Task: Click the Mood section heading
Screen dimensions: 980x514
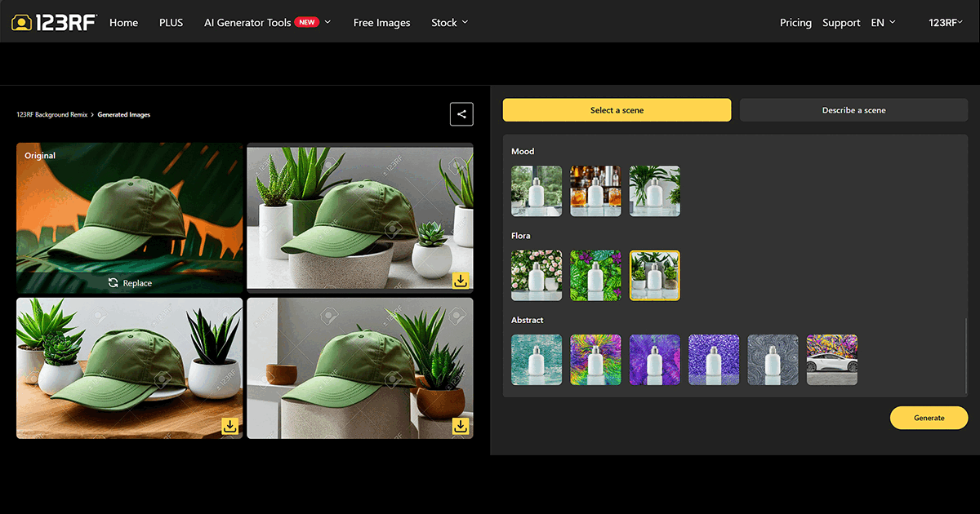Action: click(x=523, y=151)
